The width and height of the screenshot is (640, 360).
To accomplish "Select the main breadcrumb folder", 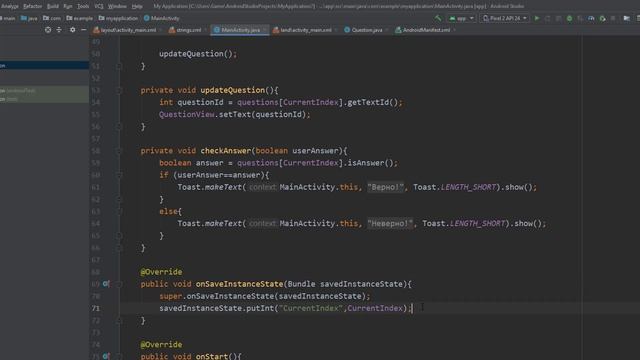I will coord(8,18).
